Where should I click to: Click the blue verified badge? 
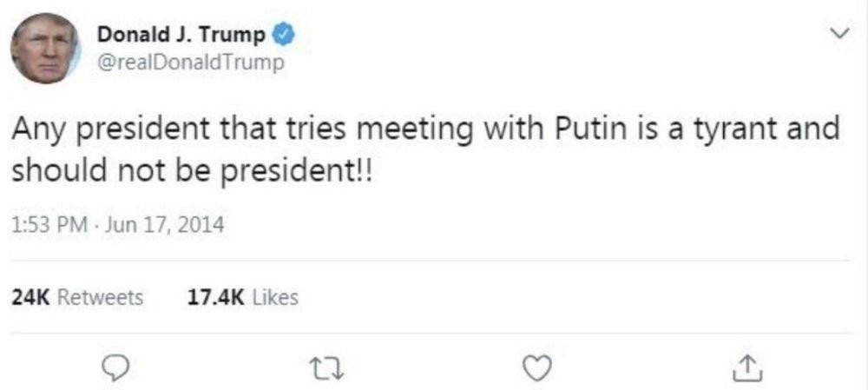click(284, 36)
